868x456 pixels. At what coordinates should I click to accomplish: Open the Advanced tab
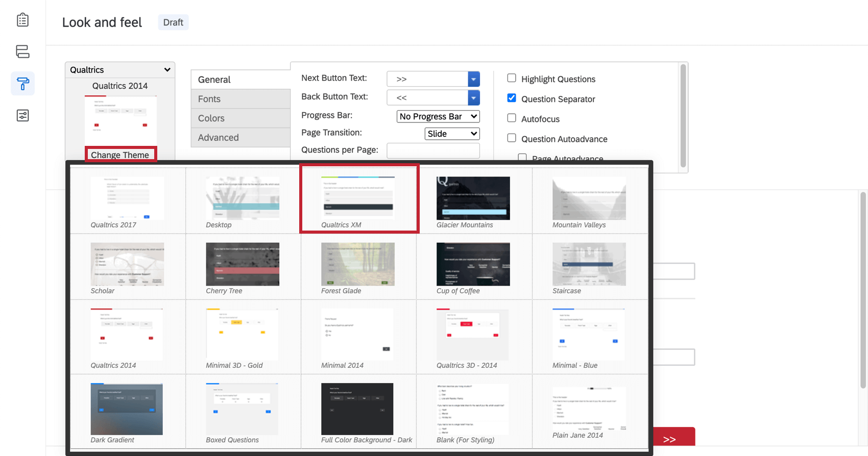[x=240, y=138]
